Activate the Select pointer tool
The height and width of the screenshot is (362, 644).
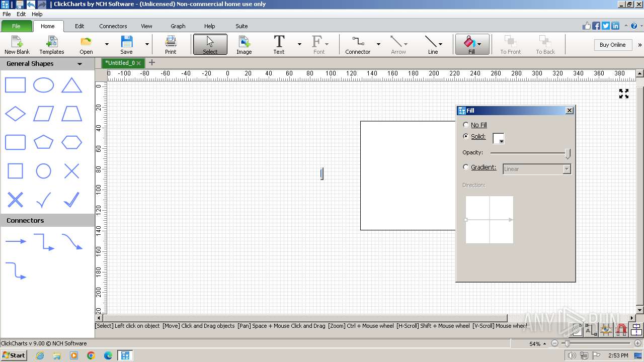pyautogui.click(x=210, y=45)
